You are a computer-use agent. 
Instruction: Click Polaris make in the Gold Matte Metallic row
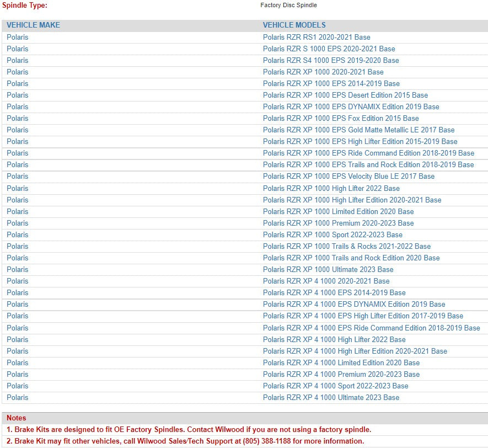pyautogui.click(x=18, y=130)
